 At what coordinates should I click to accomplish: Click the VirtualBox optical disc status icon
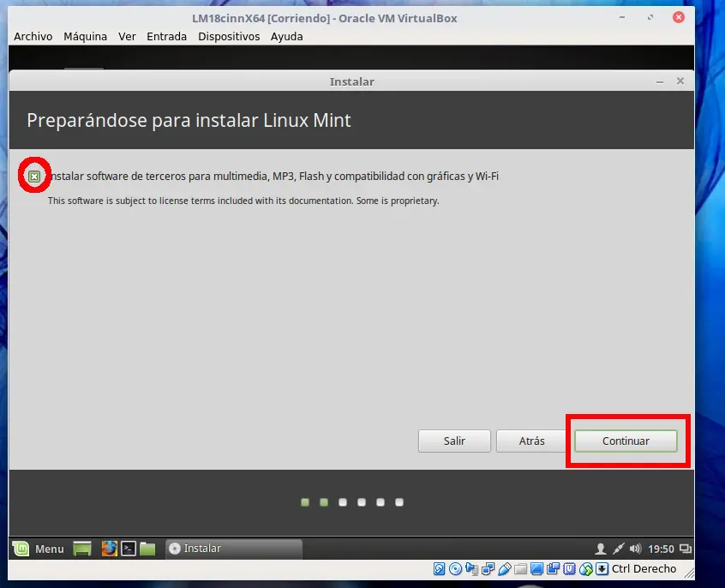pyautogui.click(x=455, y=569)
